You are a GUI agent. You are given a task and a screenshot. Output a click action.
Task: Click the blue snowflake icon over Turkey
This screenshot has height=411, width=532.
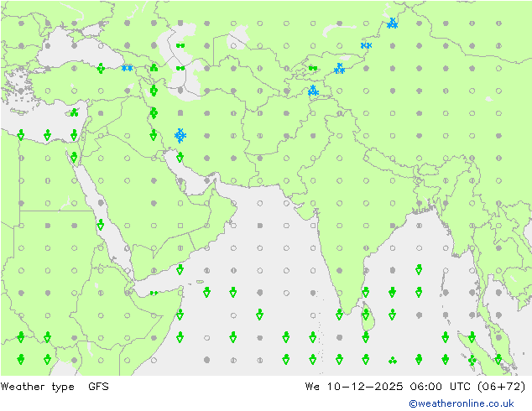pyautogui.click(x=127, y=68)
